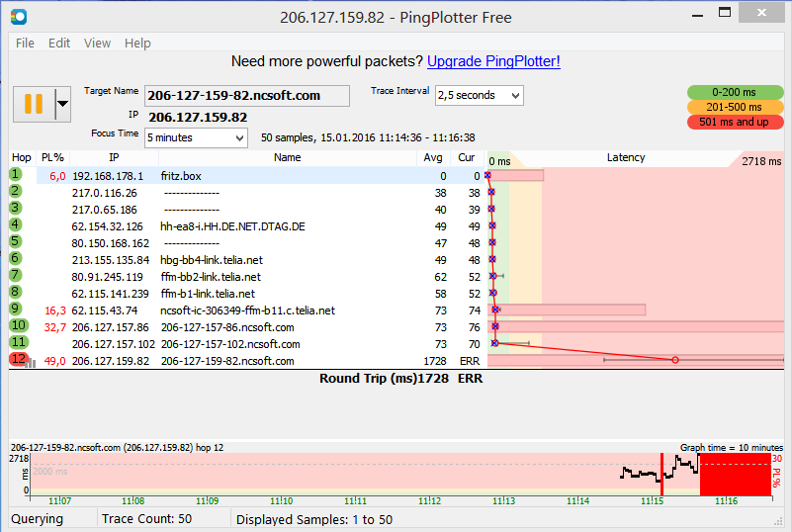The width and height of the screenshot is (792, 532).
Task: Open the File menu
Action: (25, 43)
